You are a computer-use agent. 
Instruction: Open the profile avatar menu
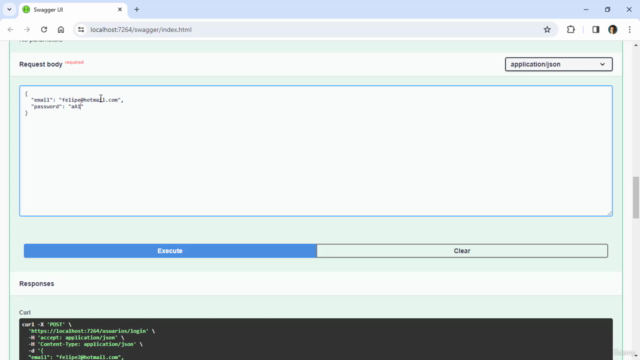(613, 29)
